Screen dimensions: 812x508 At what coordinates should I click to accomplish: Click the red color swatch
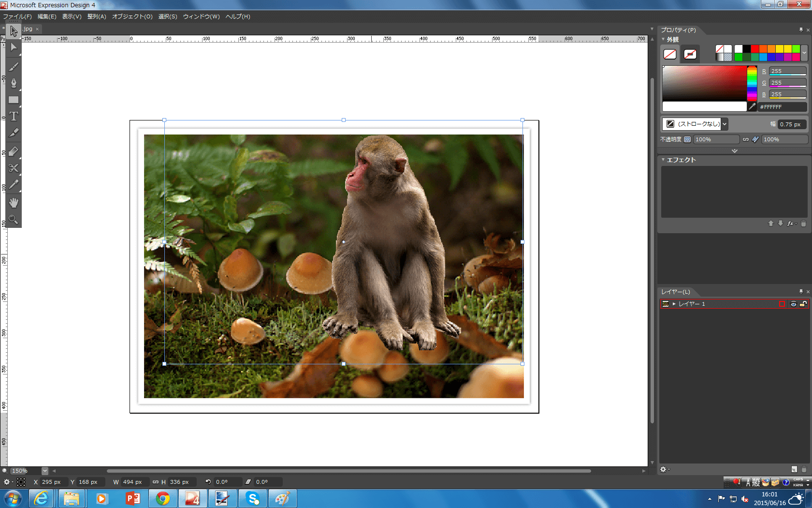click(x=754, y=49)
